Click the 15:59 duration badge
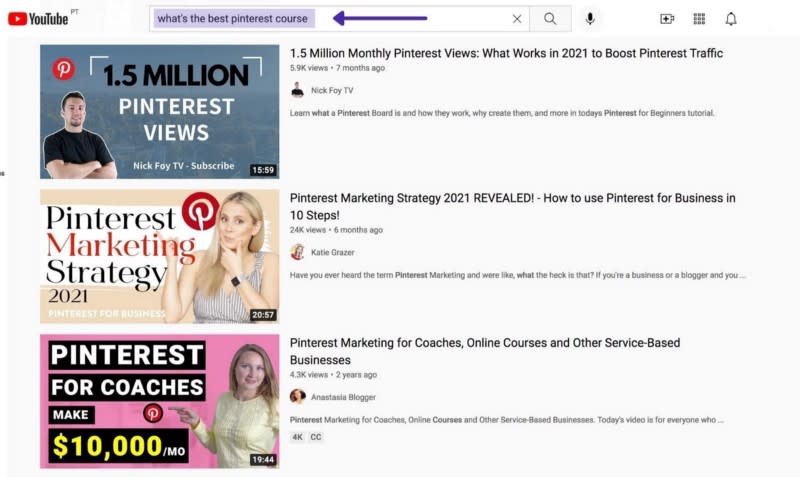The height and width of the screenshot is (477, 800). (263, 170)
